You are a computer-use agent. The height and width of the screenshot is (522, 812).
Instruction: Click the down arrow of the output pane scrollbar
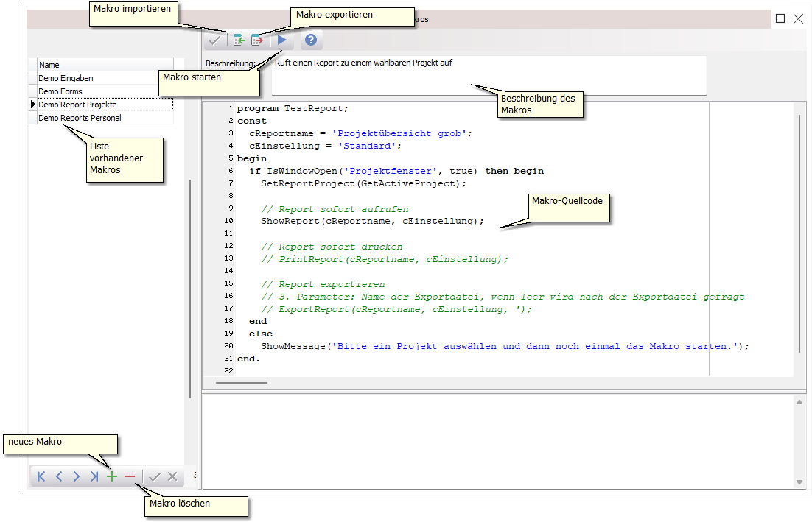click(799, 482)
